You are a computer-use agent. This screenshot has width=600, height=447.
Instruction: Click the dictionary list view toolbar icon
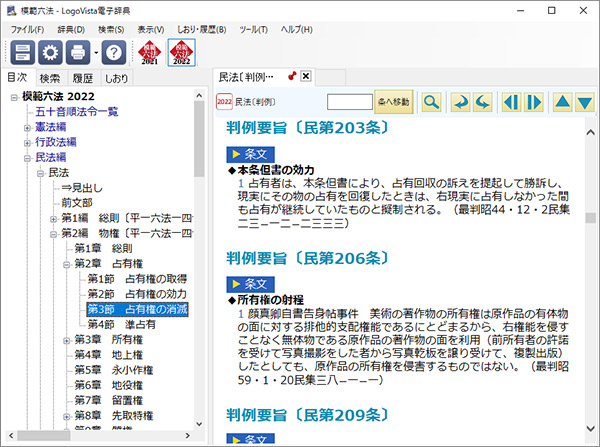(23, 52)
